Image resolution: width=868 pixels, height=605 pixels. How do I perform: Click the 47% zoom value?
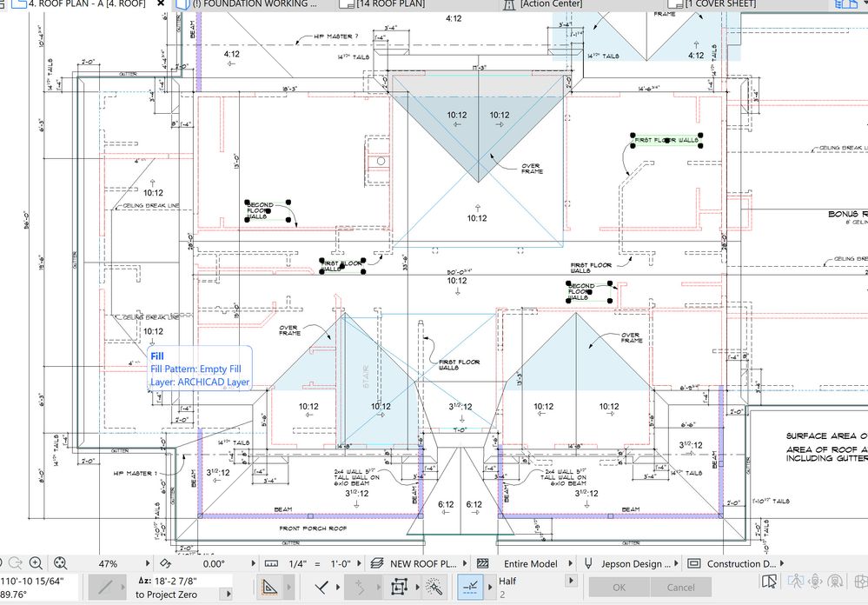[108, 564]
